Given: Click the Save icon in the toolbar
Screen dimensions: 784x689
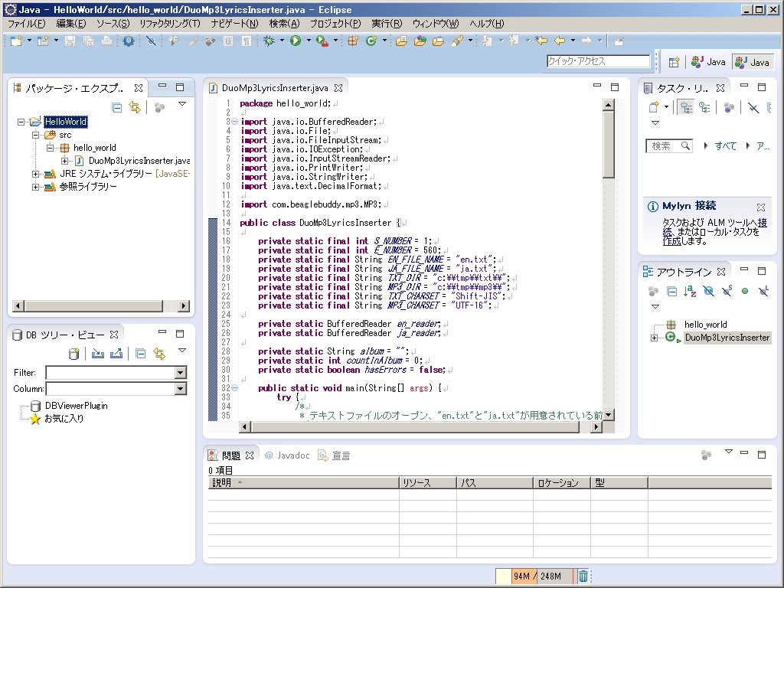Looking at the screenshot, I should tap(70, 41).
